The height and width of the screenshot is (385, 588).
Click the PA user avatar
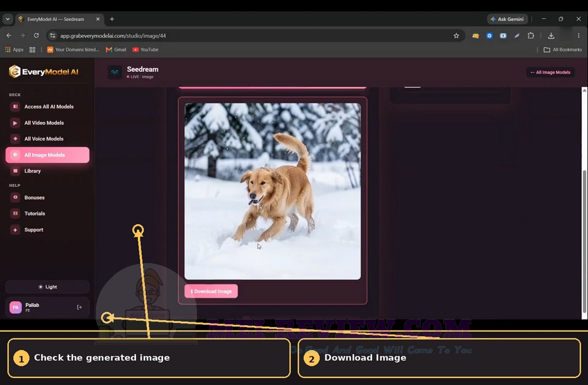point(16,307)
